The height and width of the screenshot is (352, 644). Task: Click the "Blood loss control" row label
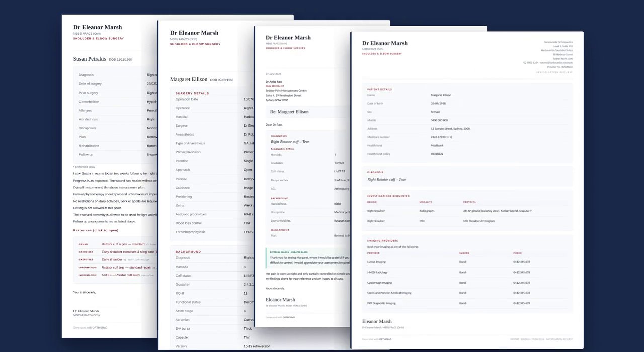(189, 223)
